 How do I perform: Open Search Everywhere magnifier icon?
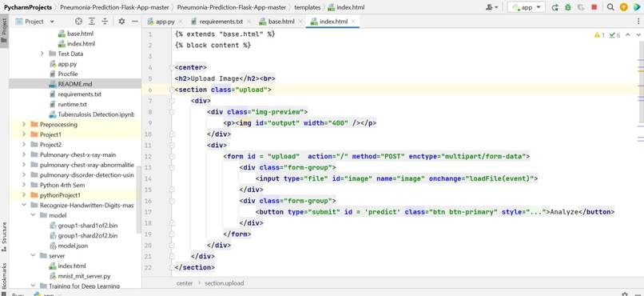pos(610,7)
